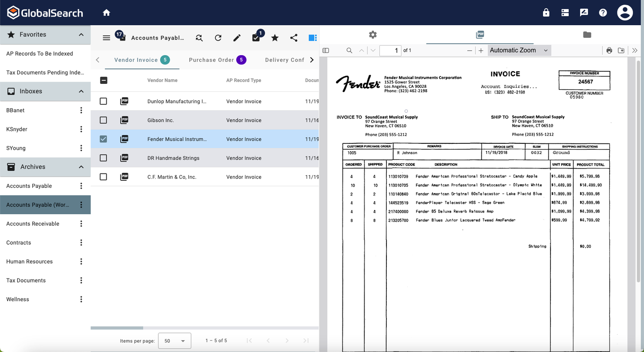The height and width of the screenshot is (352, 644).
Task: Open options menu for BBanet inbox
Action: pyautogui.click(x=81, y=110)
